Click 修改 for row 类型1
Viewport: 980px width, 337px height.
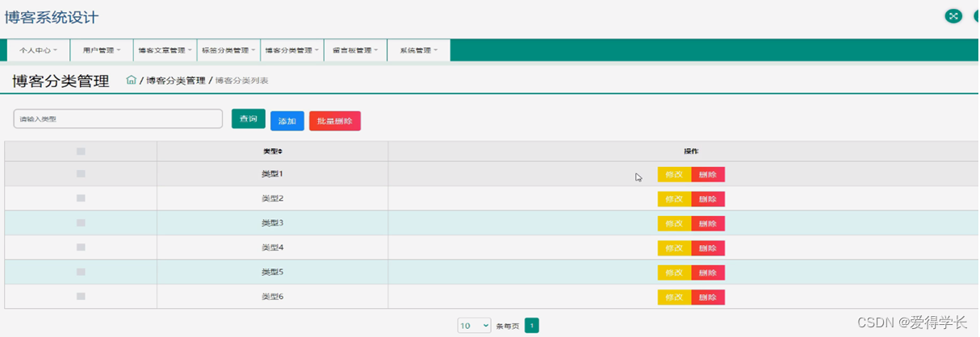point(674,174)
